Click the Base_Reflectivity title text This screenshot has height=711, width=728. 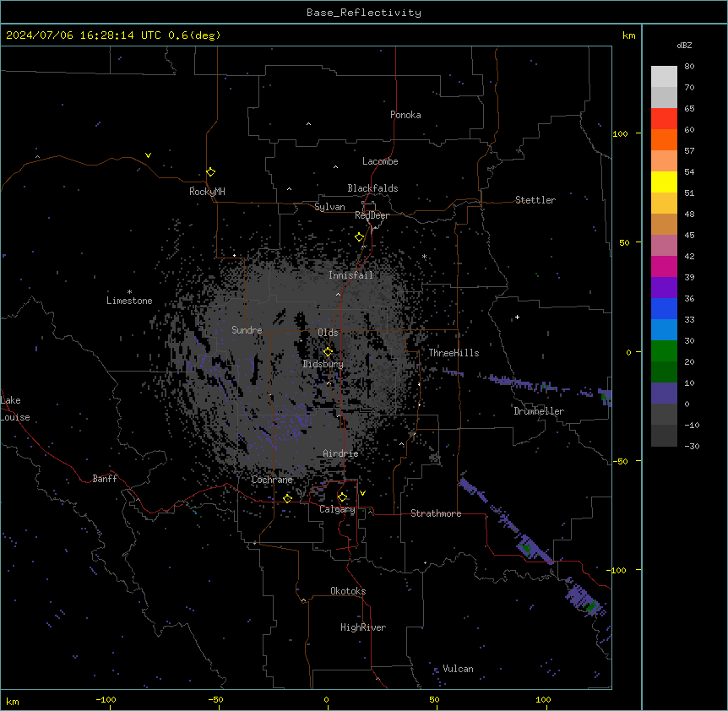point(364,13)
